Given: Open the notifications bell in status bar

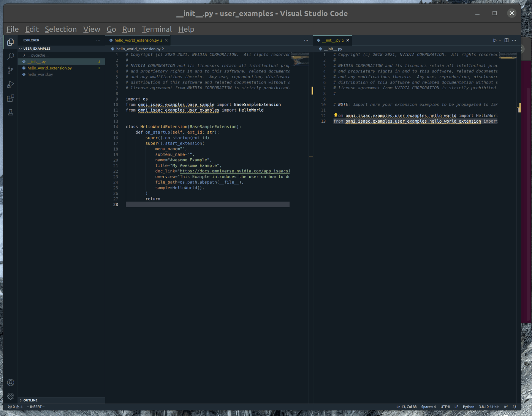Looking at the screenshot, I should pos(515,407).
